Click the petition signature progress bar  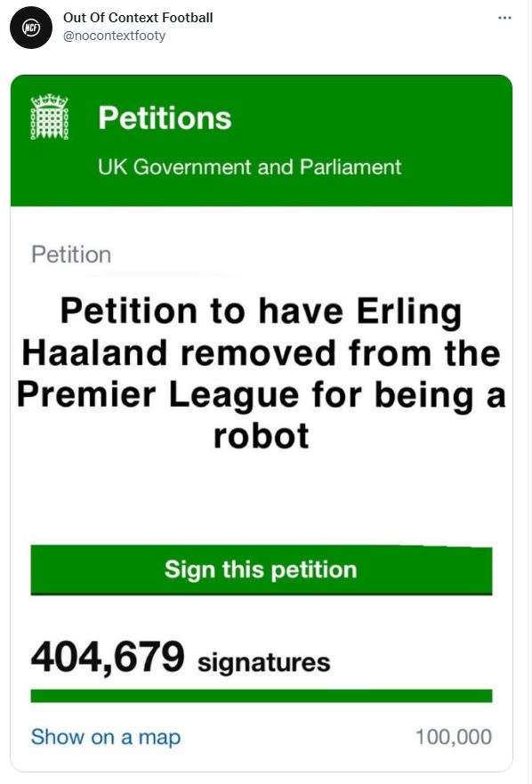click(x=260, y=691)
